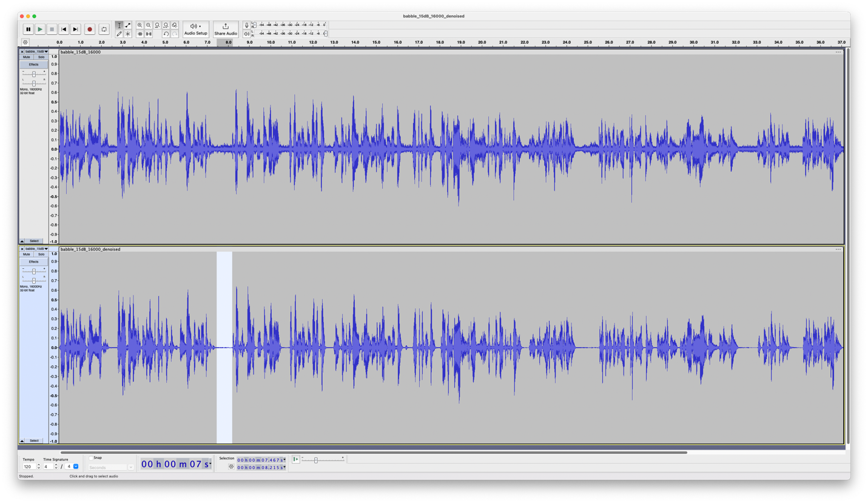Click the Audacity settings gear near Selection

232,467
